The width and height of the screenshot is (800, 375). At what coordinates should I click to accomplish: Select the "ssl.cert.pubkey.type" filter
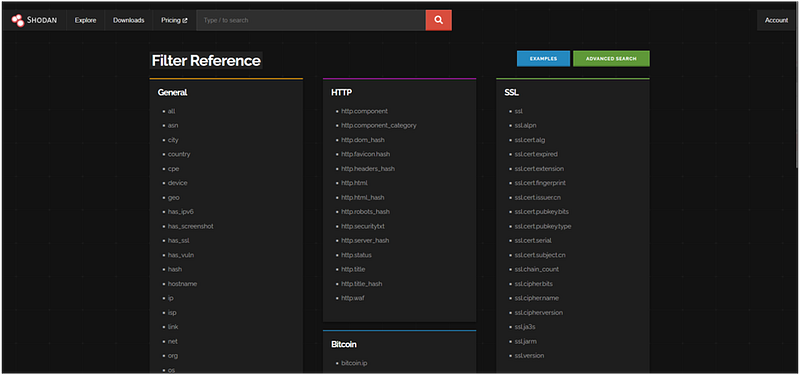[543, 226]
